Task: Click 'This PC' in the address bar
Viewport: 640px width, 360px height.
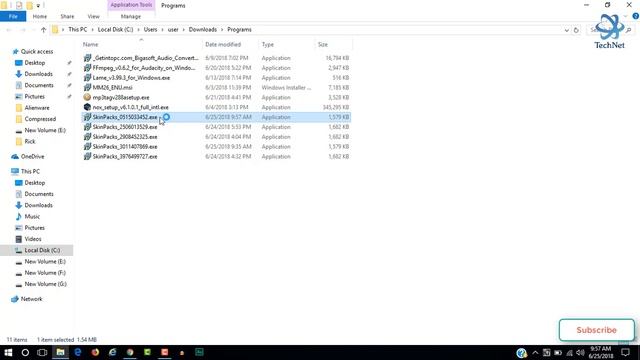Action: point(78,29)
